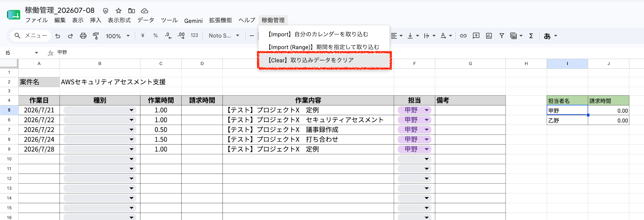
Task: Open horizontal align options
Action: 397,36
